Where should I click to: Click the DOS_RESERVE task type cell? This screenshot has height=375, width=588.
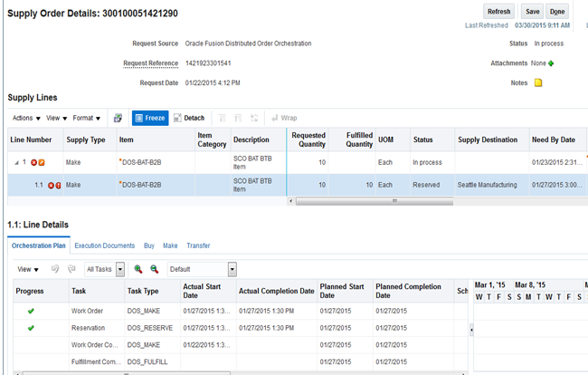(x=152, y=328)
